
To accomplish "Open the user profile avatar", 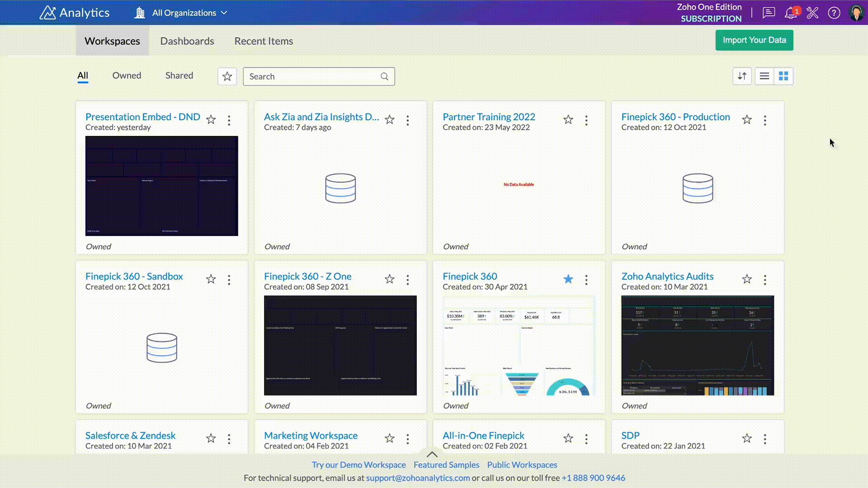I will pyautogui.click(x=856, y=13).
